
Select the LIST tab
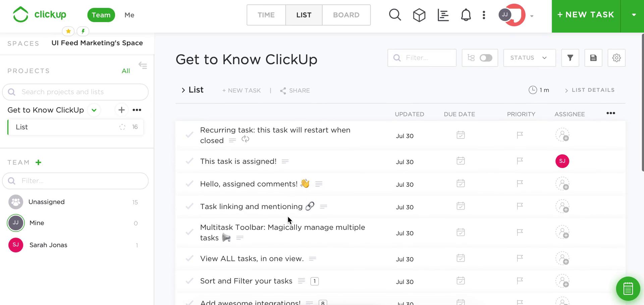[304, 15]
